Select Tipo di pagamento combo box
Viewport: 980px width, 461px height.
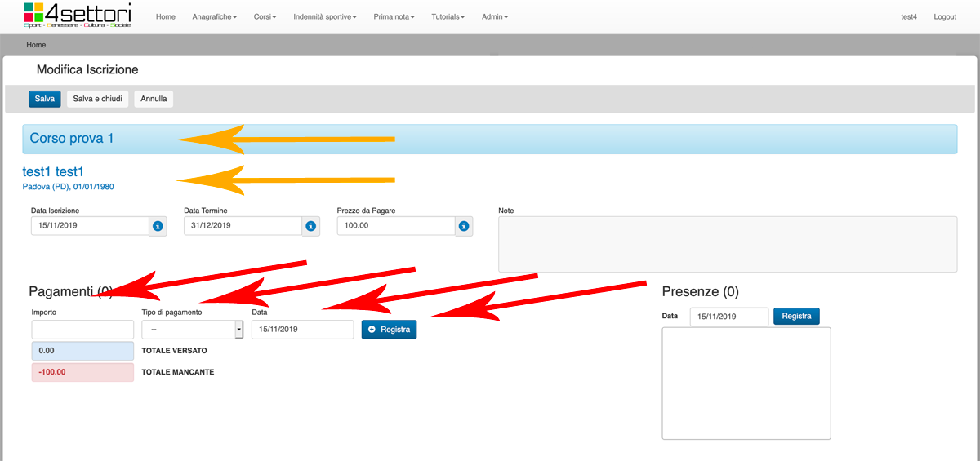click(x=192, y=329)
